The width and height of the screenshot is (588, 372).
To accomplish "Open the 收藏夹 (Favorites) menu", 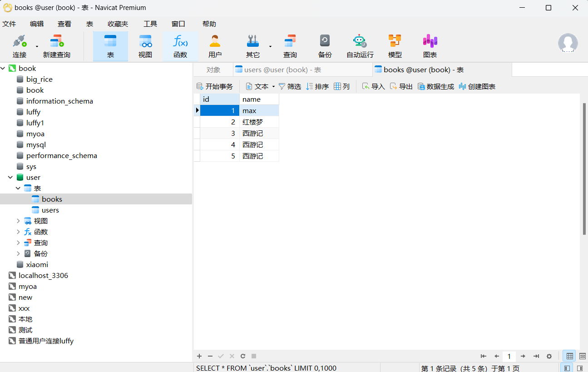I will click(118, 24).
